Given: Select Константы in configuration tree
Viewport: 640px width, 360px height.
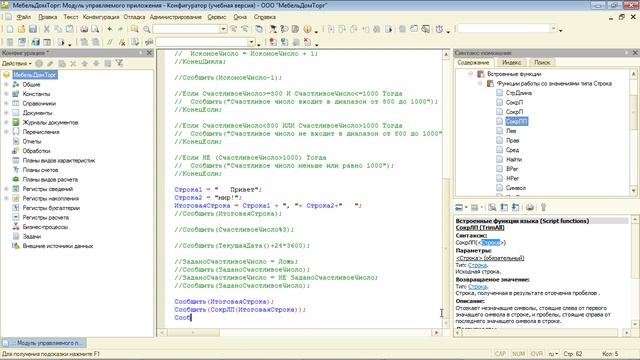Looking at the screenshot, I should coord(36,94).
